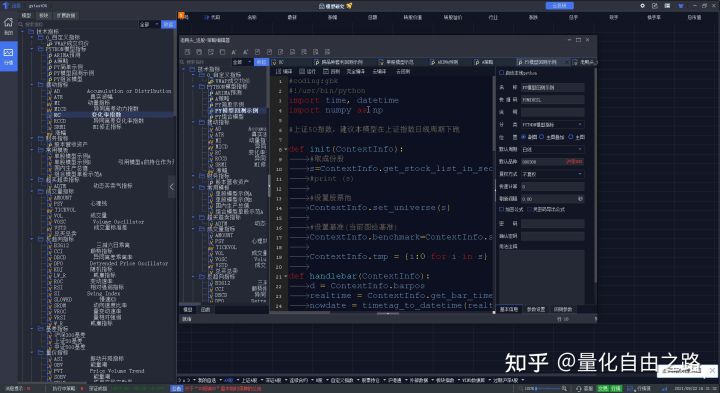Click the 刷新间隔 spinner control

580,199
